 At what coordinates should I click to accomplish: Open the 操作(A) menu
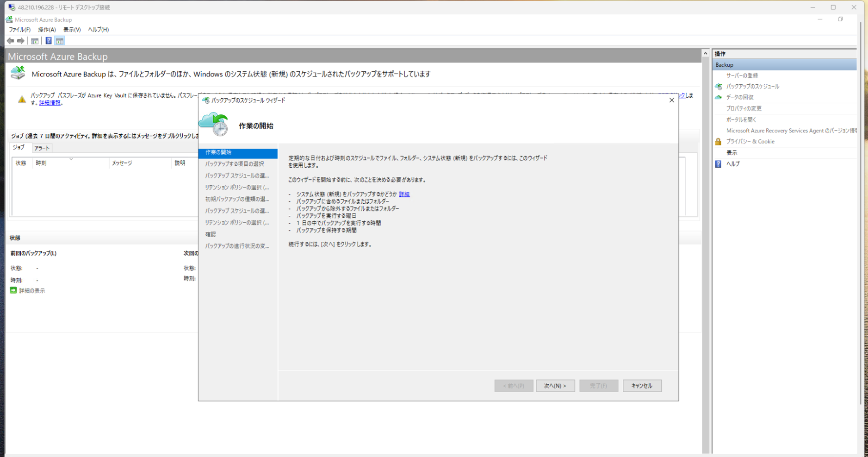(47, 30)
